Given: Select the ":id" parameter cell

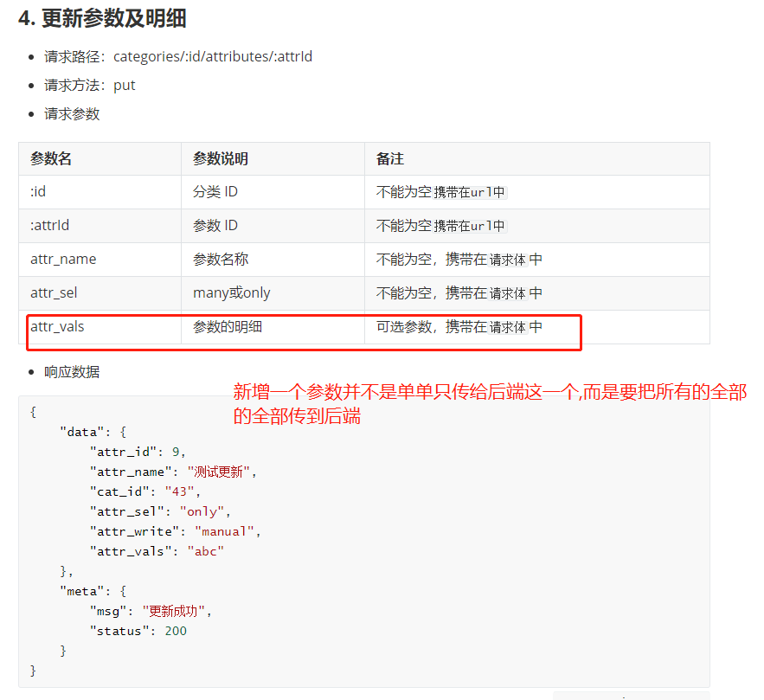Looking at the screenshot, I should [36, 191].
